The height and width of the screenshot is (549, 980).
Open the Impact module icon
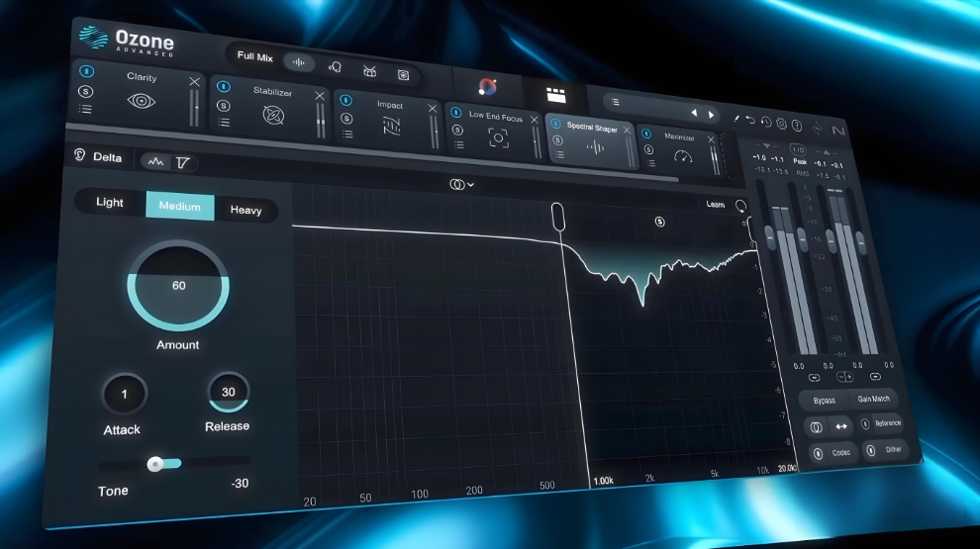pos(391,127)
